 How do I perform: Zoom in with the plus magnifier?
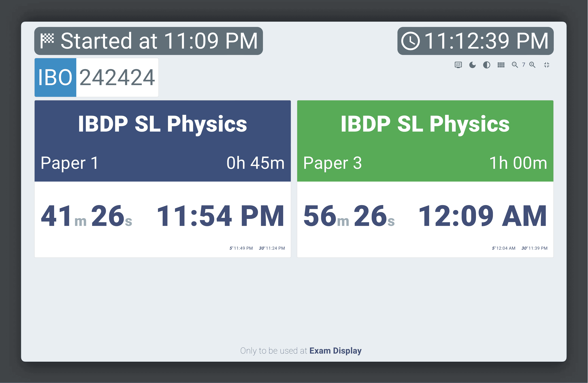tap(532, 65)
